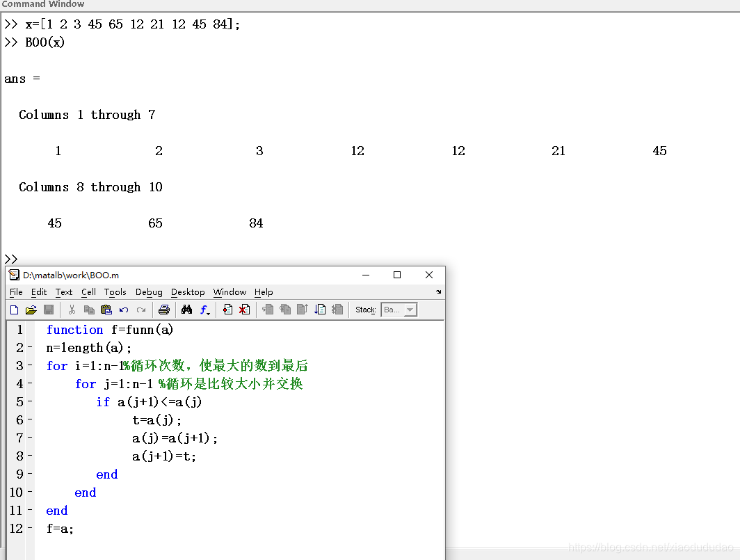The height and width of the screenshot is (560, 740).
Task: Minimize the BOO.m editor window
Action: click(x=366, y=275)
